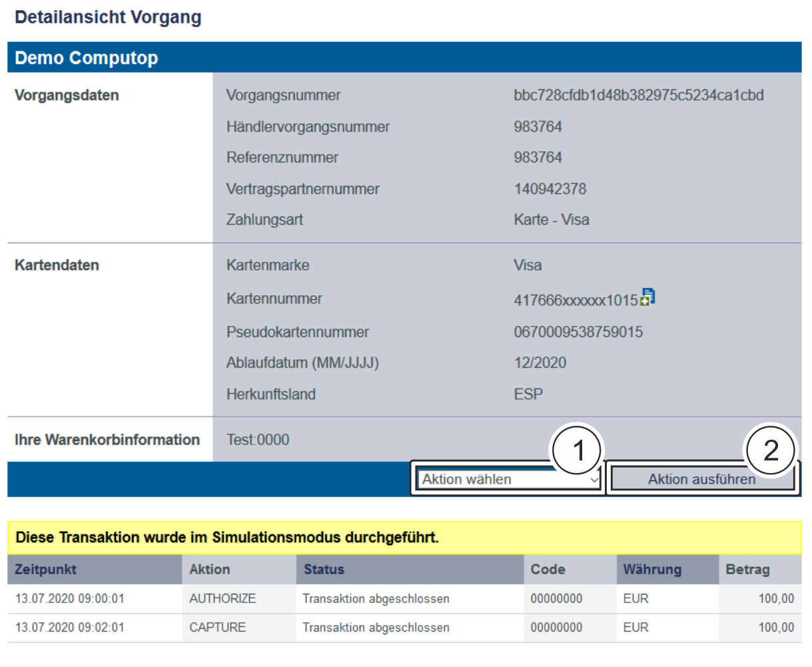
Task: Click the 'Währung' column header
Action: (652, 570)
